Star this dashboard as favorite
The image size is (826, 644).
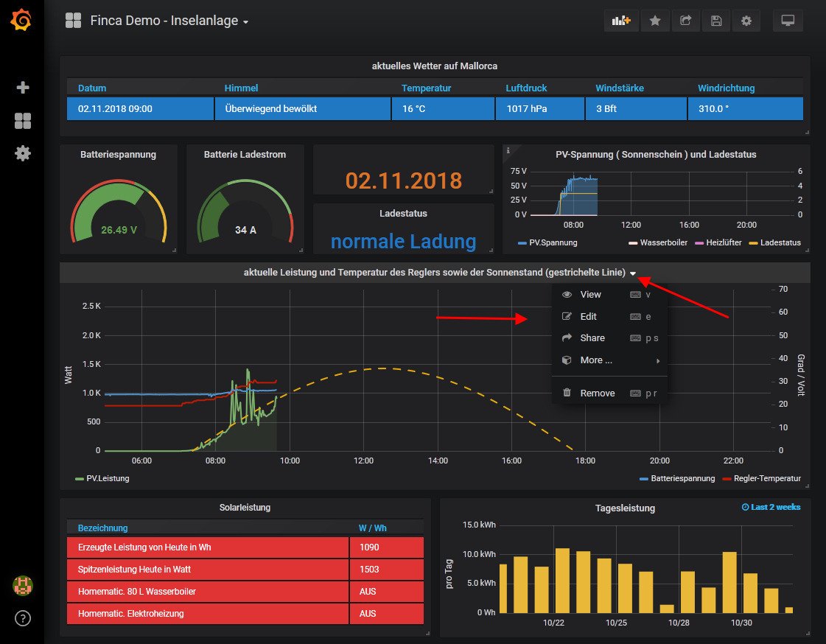click(655, 21)
